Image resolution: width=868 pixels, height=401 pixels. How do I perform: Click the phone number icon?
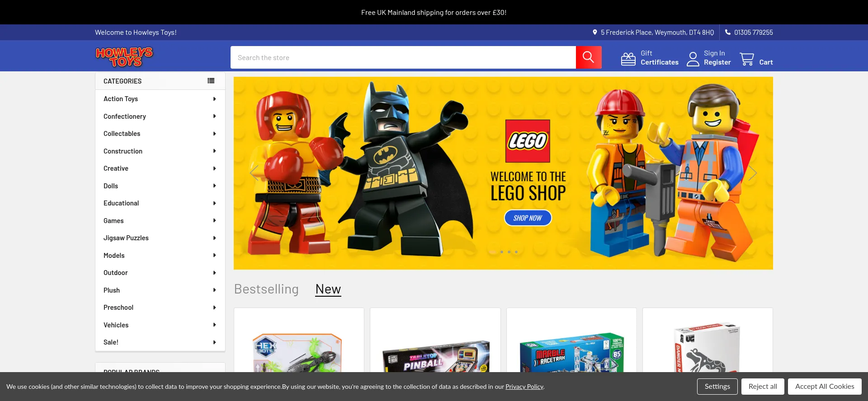[x=728, y=32]
